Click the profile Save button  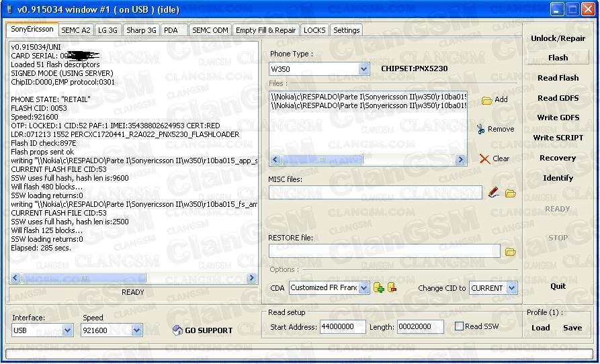[572, 328]
